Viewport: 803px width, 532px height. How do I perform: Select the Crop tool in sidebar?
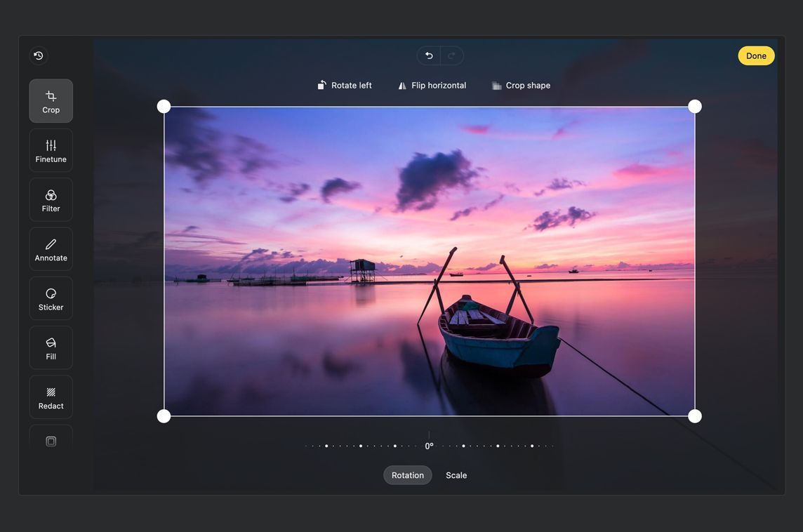51,101
